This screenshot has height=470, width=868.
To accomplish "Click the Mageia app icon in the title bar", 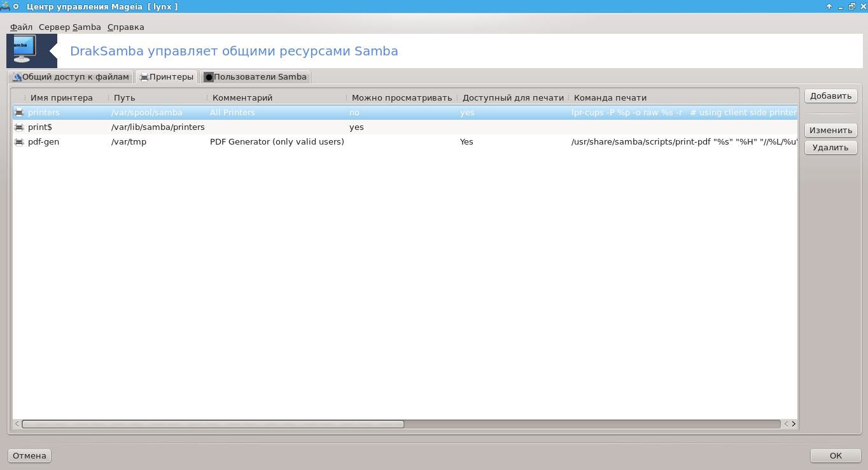I will coord(4,6).
